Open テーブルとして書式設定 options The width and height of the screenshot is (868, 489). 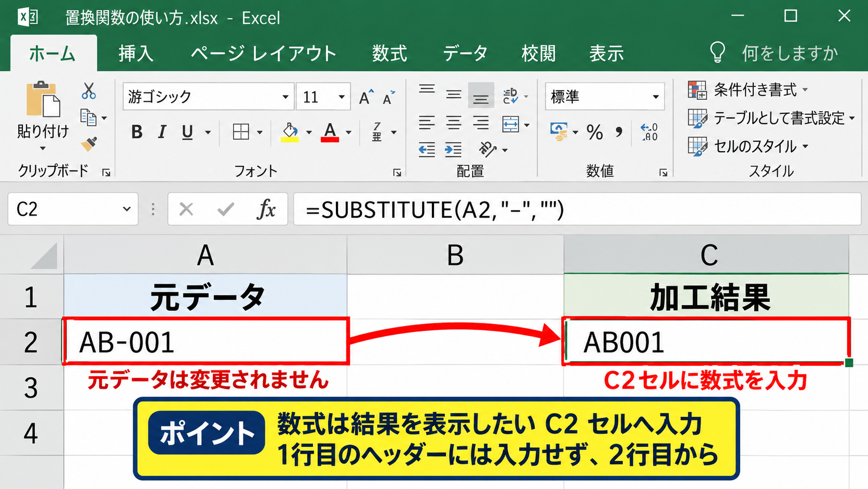click(771, 118)
